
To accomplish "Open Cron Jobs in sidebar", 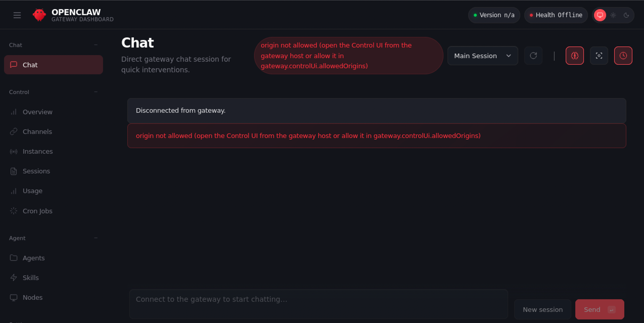I will [x=37, y=211].
